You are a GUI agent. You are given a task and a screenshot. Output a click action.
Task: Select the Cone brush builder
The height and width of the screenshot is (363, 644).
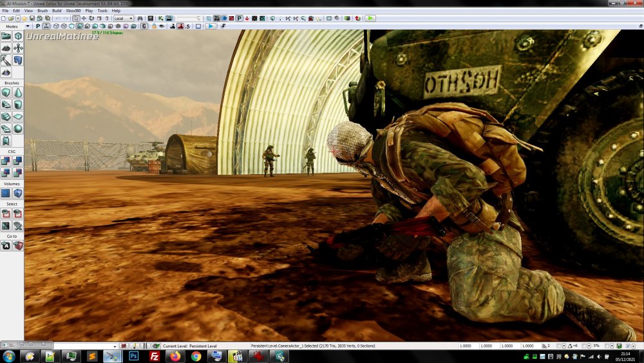click(17, 93)
